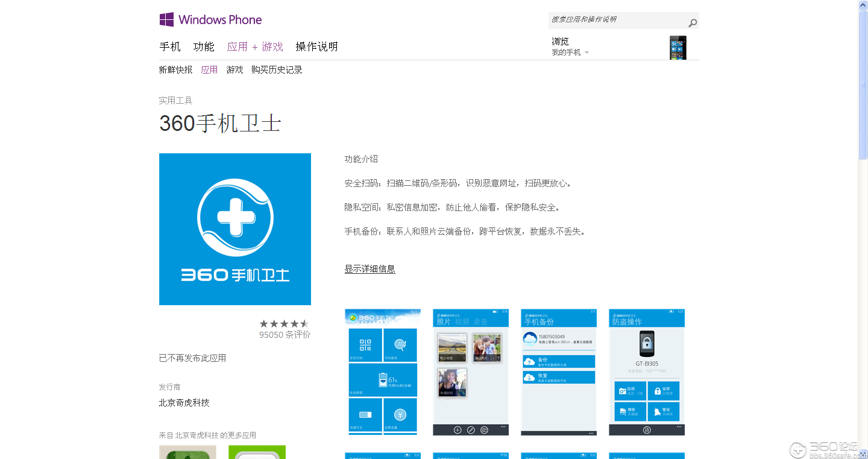Open the 照片 视频 录音 screenshot
This screenshot has width=868, height=459.
pyautogui.click(x=471, y=372)
